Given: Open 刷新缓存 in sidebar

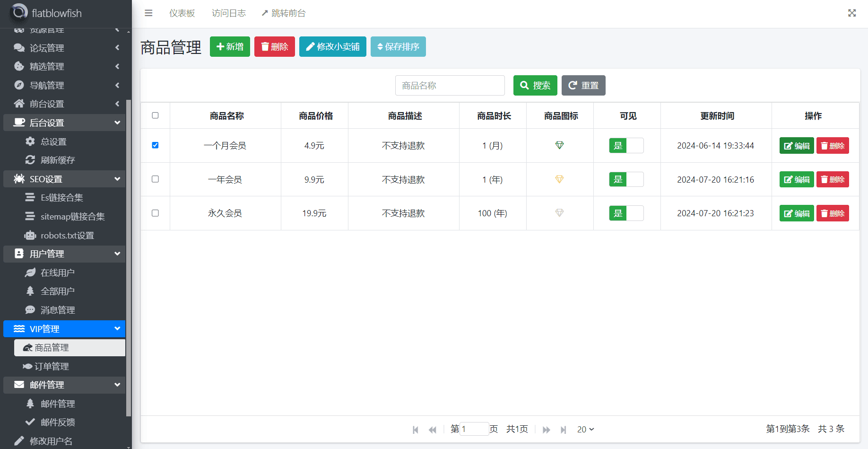Looking at the screenshot, I should coord(64,160).
